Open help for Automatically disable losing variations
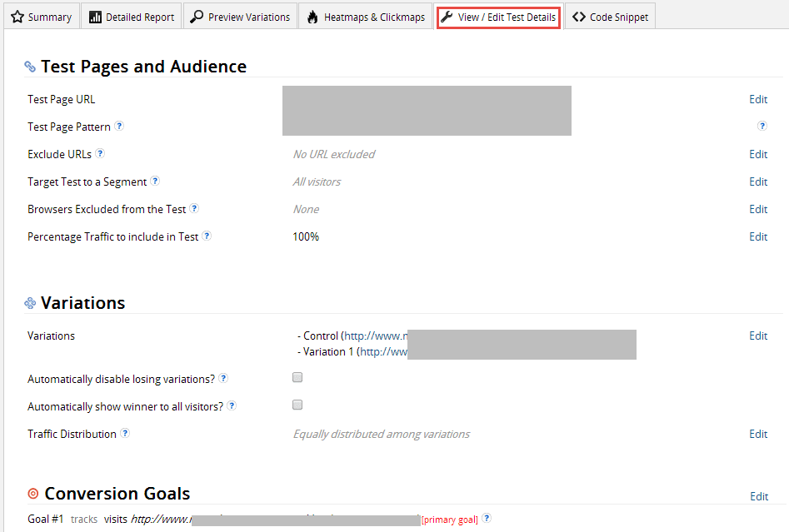The image size is (789, 532). click(223, 378)
